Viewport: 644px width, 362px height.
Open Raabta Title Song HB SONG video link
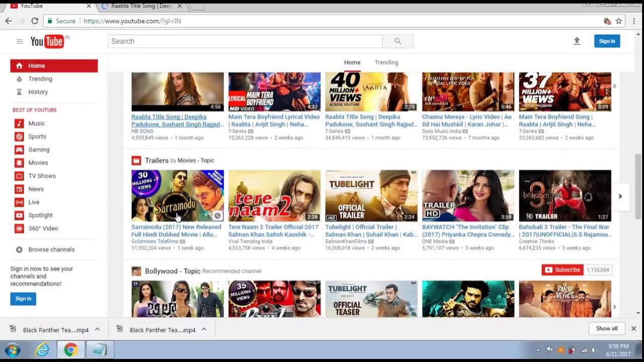178,121
